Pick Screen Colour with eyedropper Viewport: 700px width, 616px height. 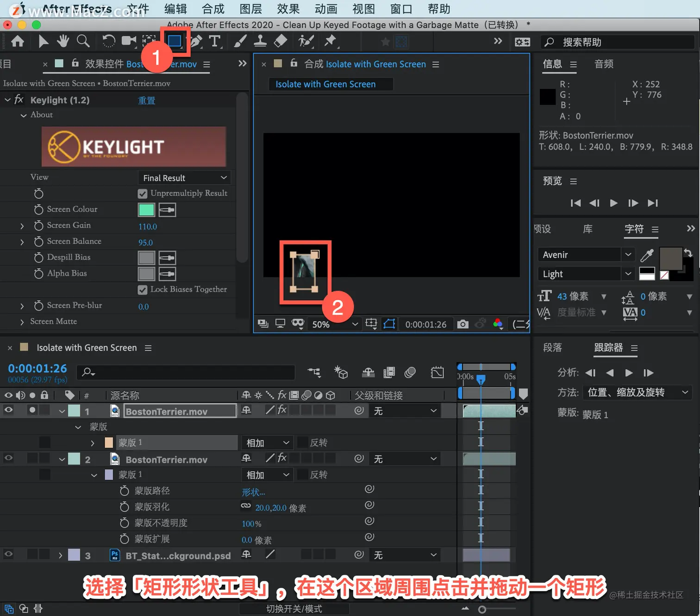click(167, 210)
